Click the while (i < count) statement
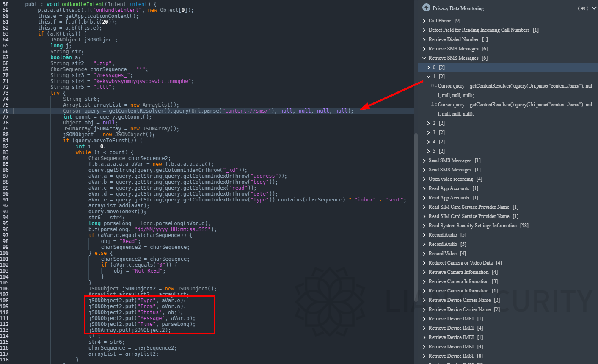Viewport: 598px width, 364px height. (x=105, y=152)
